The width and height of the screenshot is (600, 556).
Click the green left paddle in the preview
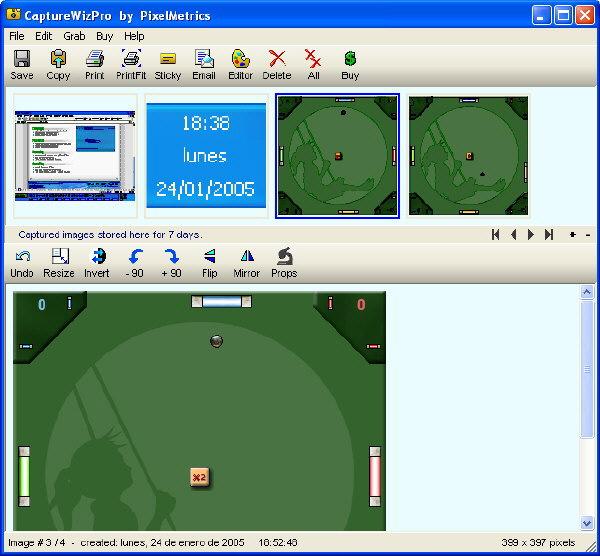point(24,476)
